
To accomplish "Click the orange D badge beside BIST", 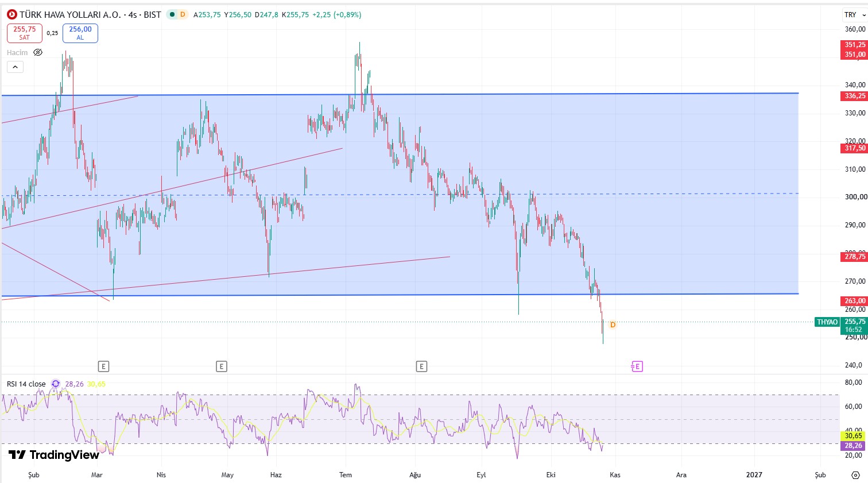I will (183, 14).
